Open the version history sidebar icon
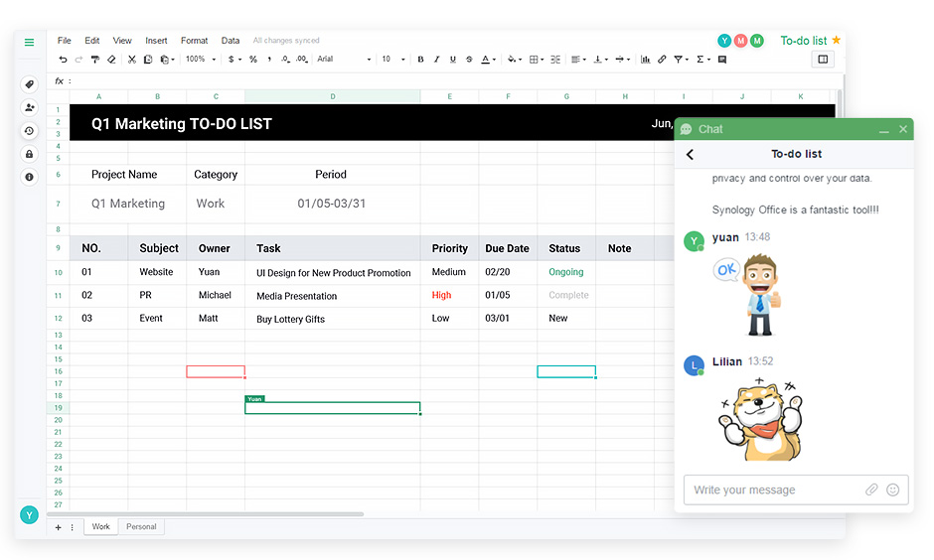This screenshot has width=934, height=560. 29,131
